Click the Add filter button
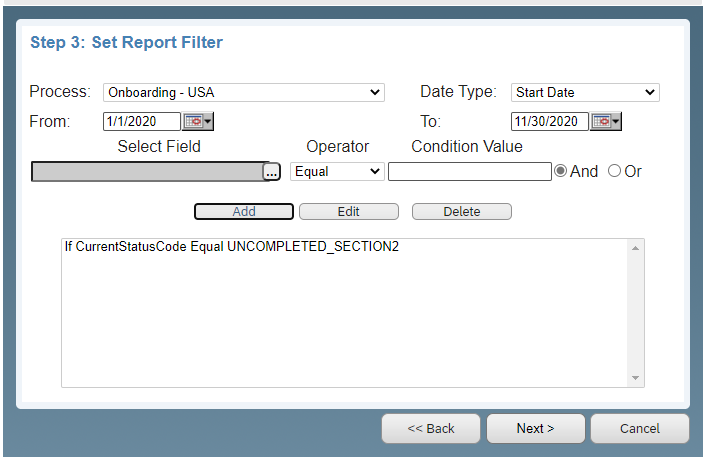 pos(244,212)
